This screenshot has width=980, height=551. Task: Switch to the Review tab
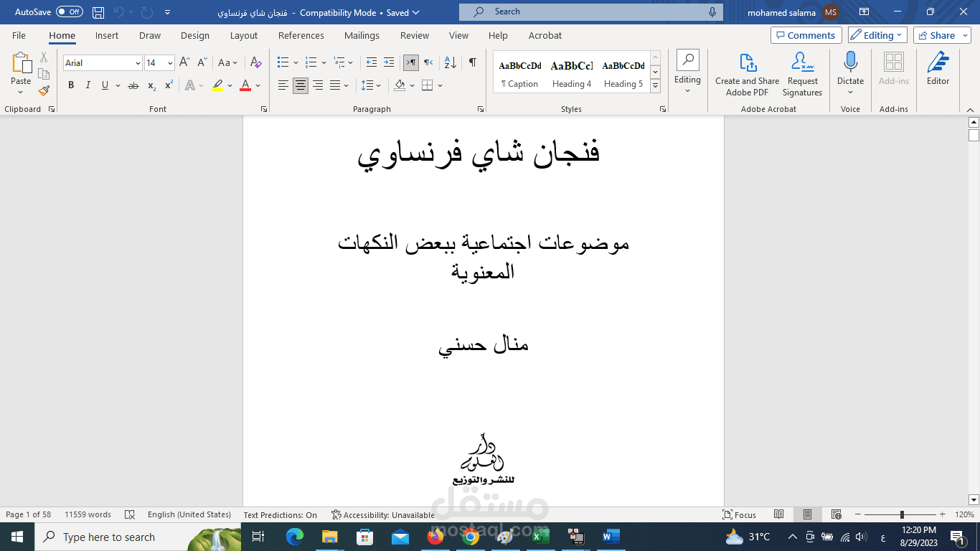pyautogui.click(x=415, y=35)
